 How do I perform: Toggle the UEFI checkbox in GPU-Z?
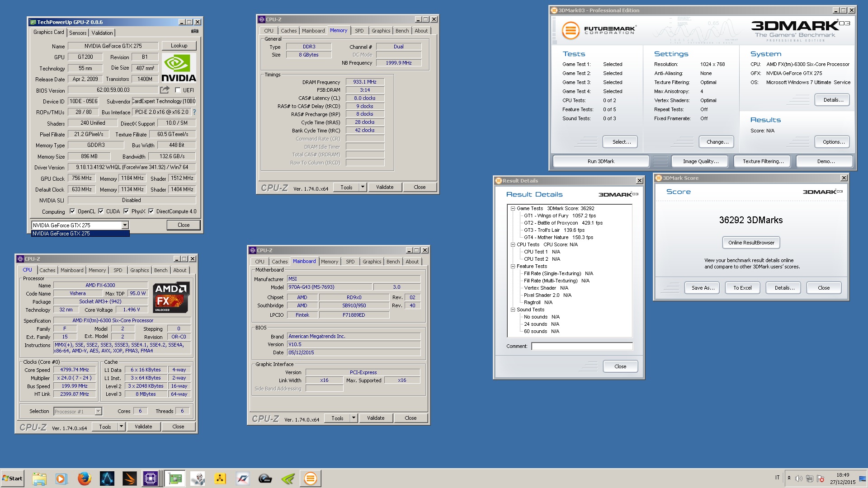coord(178,90)
